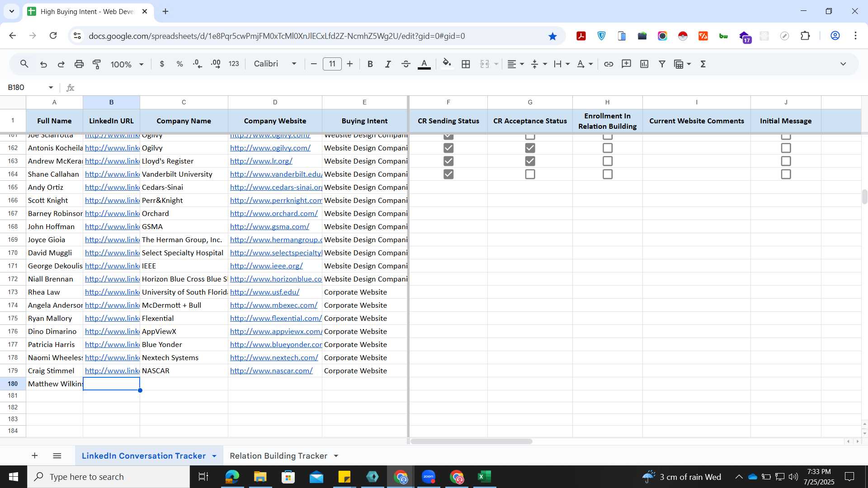Viewport: 868px width, 488px height.
Task: Open Relation Building Tracker tab menu arrow
Action: coord(336,456)
